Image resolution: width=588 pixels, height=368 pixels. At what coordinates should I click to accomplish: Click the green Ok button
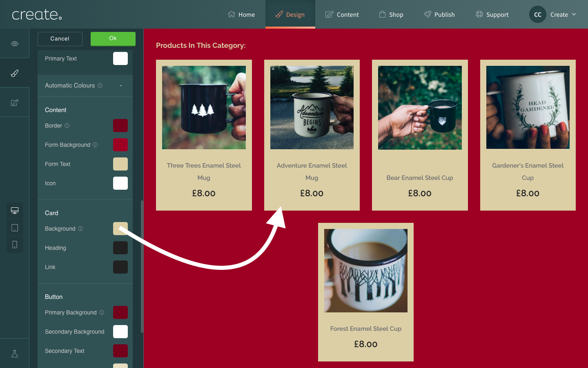[x=113, y=39]
